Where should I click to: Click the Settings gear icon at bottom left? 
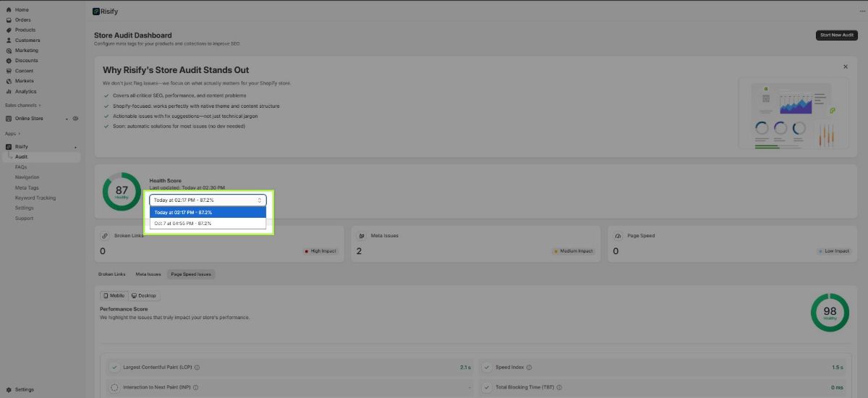point(9,389)
